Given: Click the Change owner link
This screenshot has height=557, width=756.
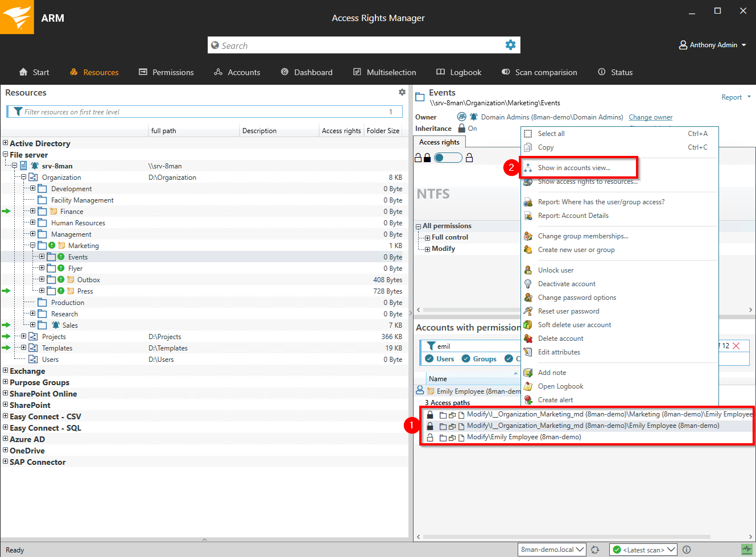Looking at the screenshot, I should pos(650,117).
